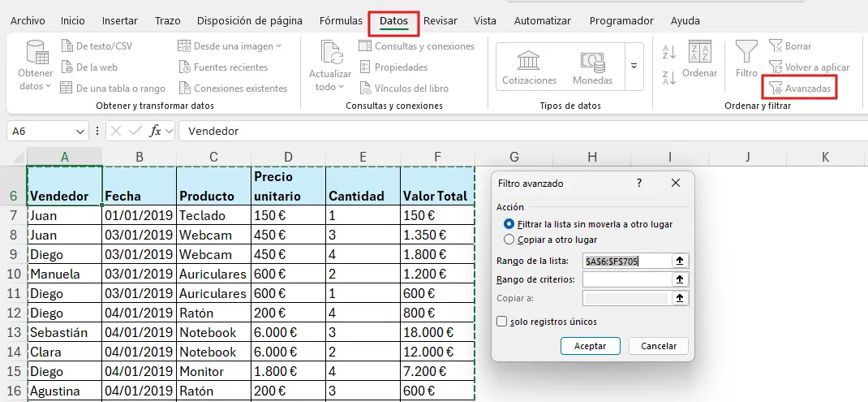The height and width of the screenshot is (402, 868).
Task: Open Avanzadas filter options
Action: click(x=799, y=89)
